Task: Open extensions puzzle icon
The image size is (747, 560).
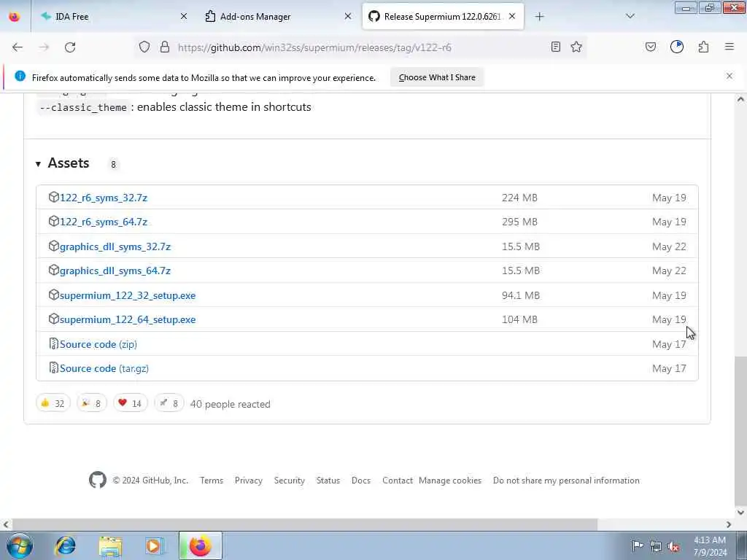Action: (704, 47)
